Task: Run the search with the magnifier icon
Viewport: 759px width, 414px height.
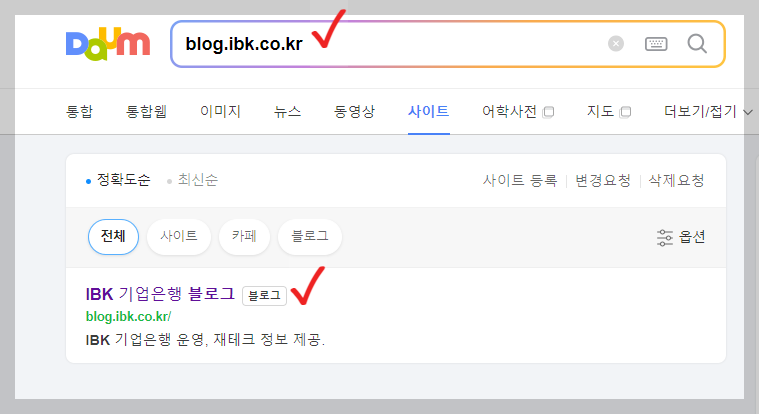Action: (697, 44)
